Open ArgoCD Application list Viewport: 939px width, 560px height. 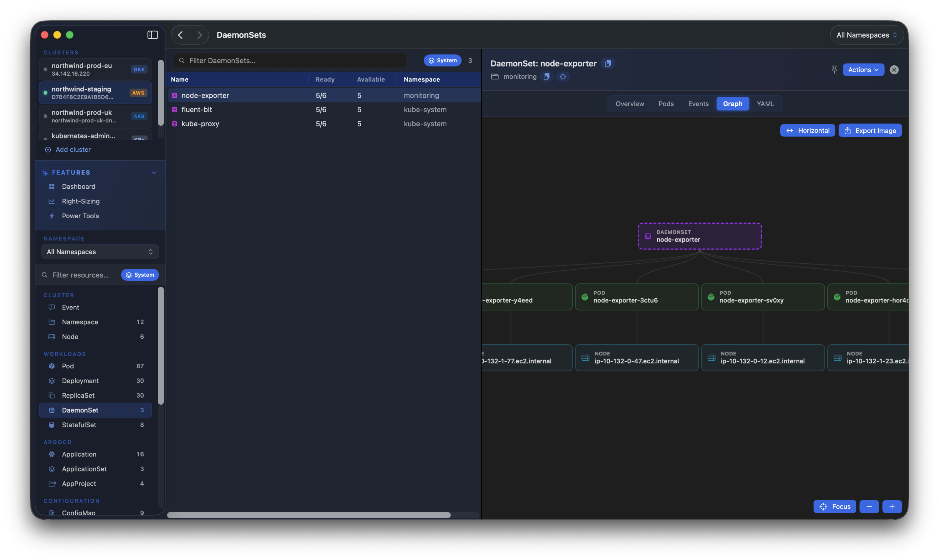95,454
